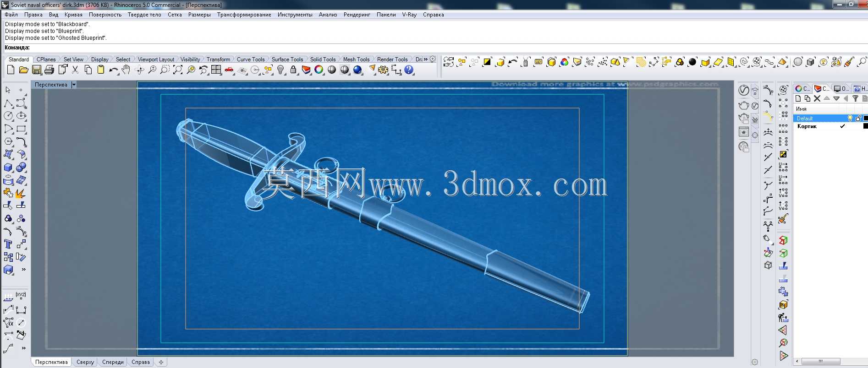Screen dimensions: 868x368
Task: Expand more tools in left sidebar lower chevron
Action: (x=24, y=348)
